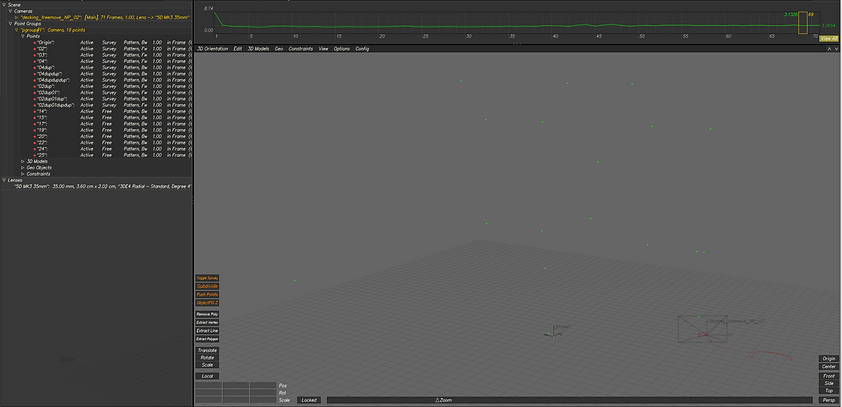Switch to Persp view

click(x=829, y=400)
